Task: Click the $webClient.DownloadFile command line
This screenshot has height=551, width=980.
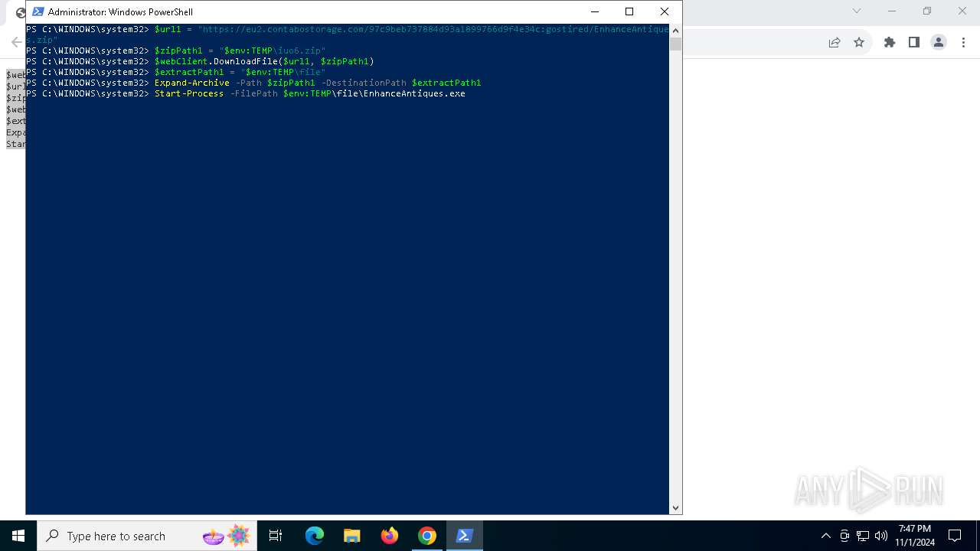Action: point(200,61)
